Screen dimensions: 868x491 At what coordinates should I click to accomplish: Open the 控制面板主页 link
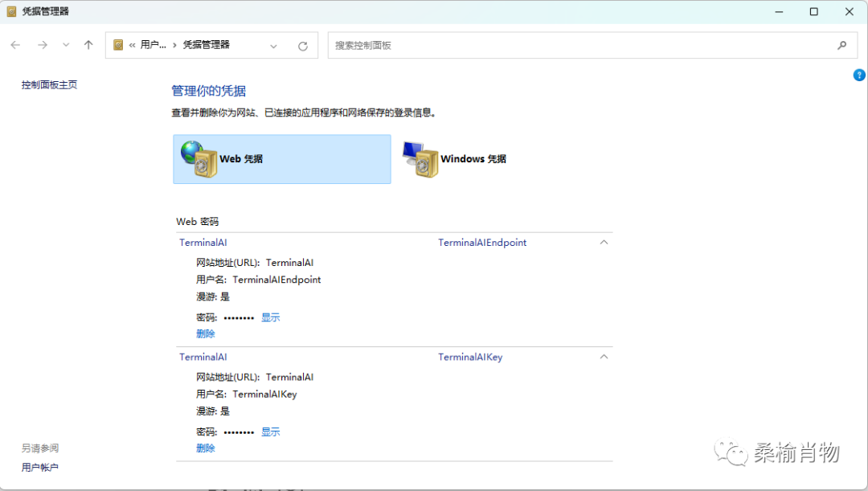tap(49, 84)
